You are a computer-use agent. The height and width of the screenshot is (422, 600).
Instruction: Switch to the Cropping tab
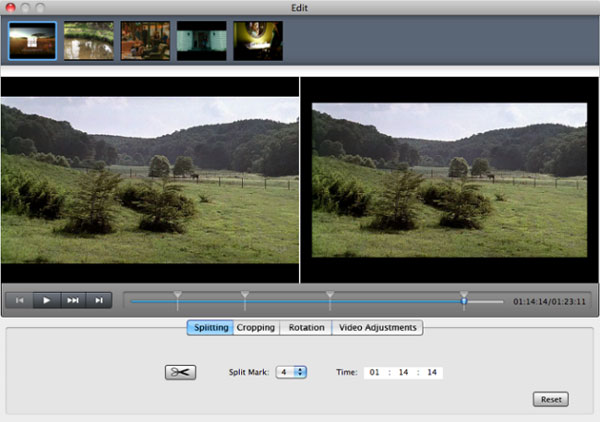[x=256, y=327]
